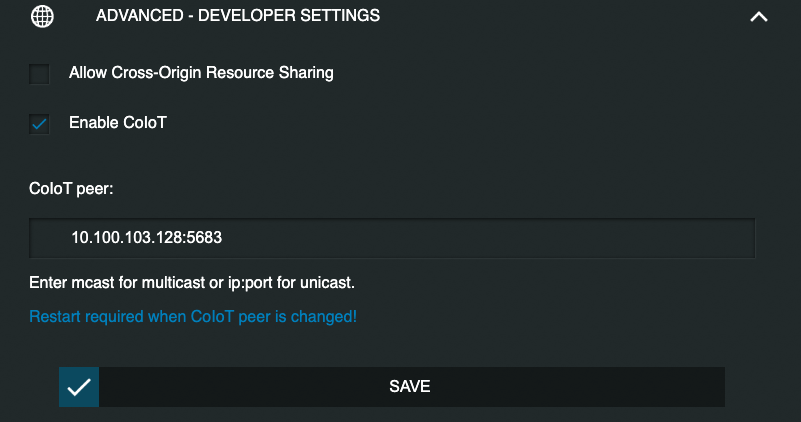Uncheck the Enable CoIoT checkbox
Image resolution: width=801 pixels, height=422 pixels.
[39, 124]
